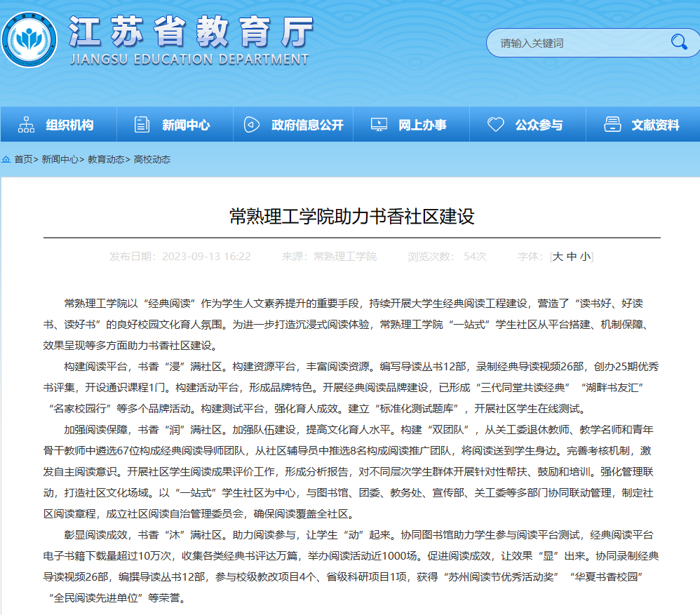Click the source text 常熟理工学院

[345, 257]
